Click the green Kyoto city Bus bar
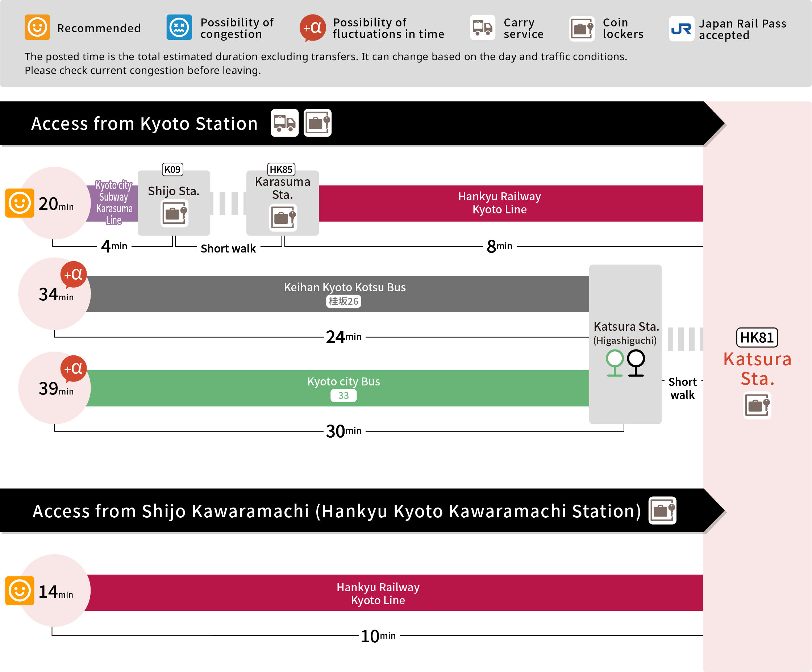This screenshot has height=672, width=812. tap(343, 382)
